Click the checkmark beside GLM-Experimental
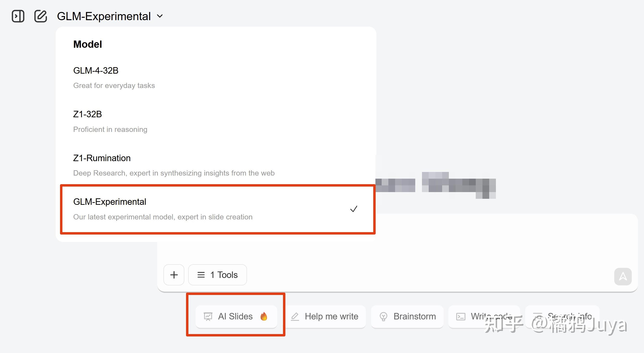The width and height of the screenshot is (644, 353). pos(354,209)
